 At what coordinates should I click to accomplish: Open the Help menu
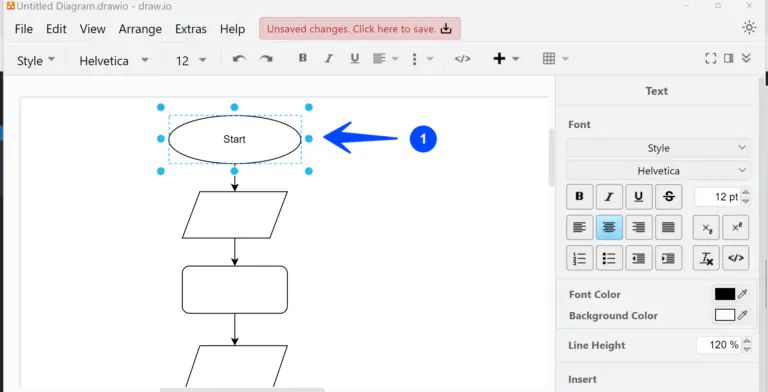point(232,29)
